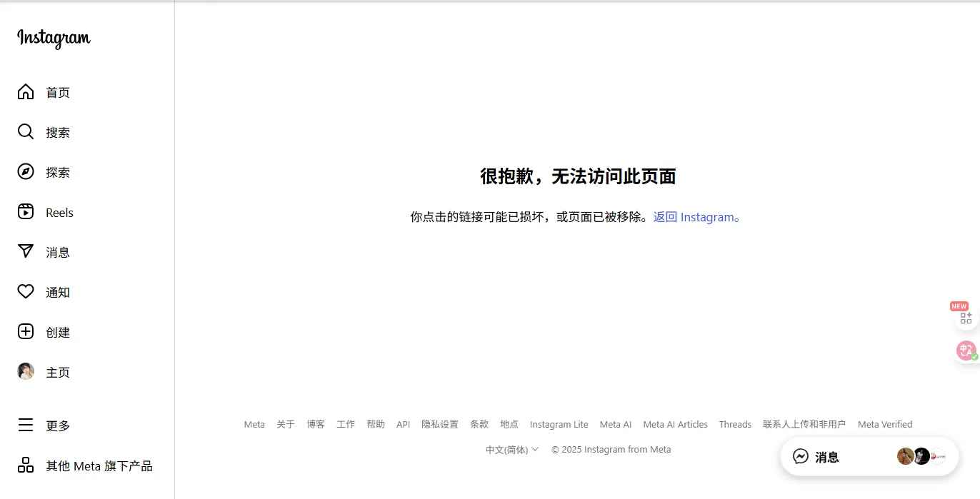Viewport: 980px width, 499px height.
Task: Click the 返回 Instagram link
Action: [x=697, y=217]
